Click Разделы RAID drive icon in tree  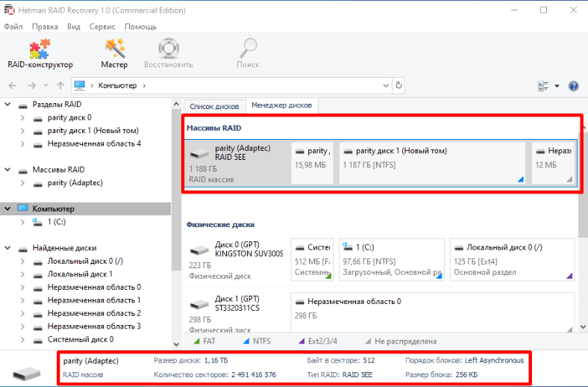point(23,105)
